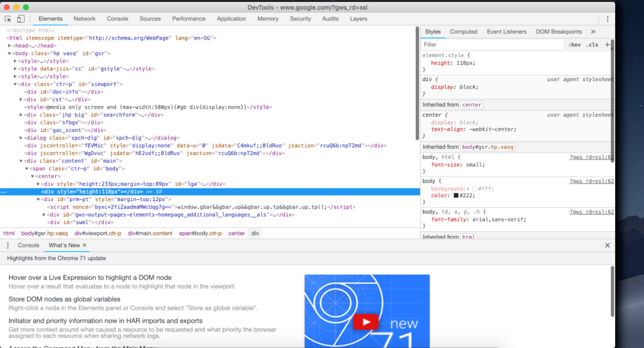Image resolution: width=644 pixels, height=348 pixels.
Task: Click the html breadcrumb item
Action: pos(9,234)
